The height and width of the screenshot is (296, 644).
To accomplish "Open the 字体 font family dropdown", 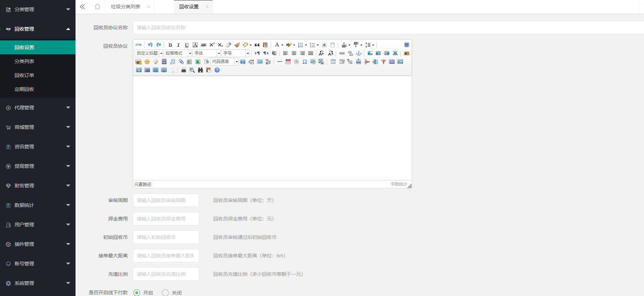I will (x=206, y=53).
